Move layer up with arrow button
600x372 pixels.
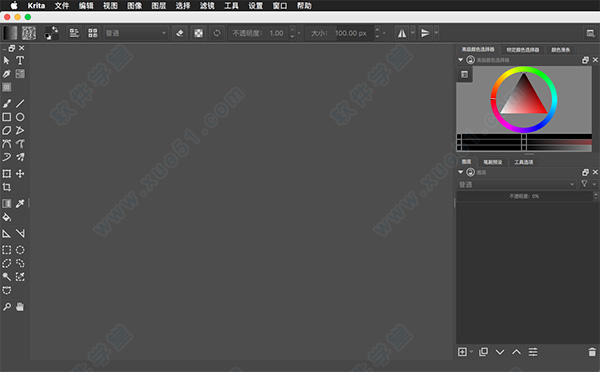pyautogui.click(x=516, y=352)
